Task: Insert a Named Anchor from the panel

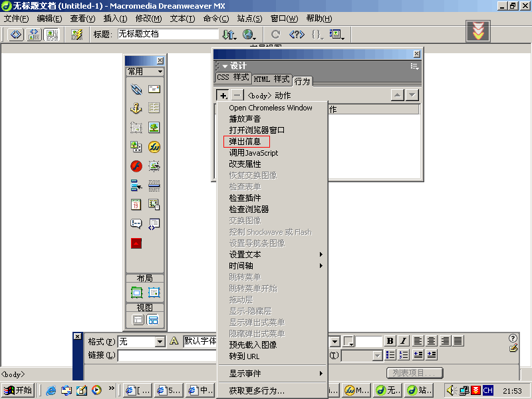Action: point(136,108)
